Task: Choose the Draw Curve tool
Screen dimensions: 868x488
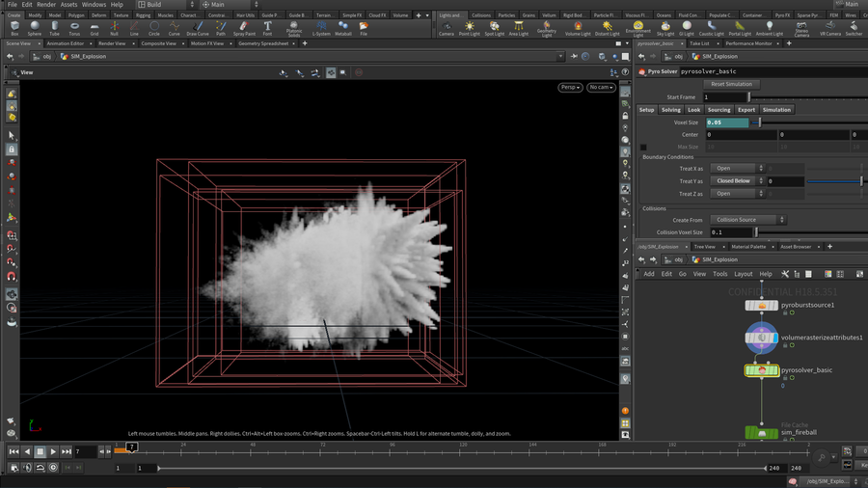Action: click(198, 28)
